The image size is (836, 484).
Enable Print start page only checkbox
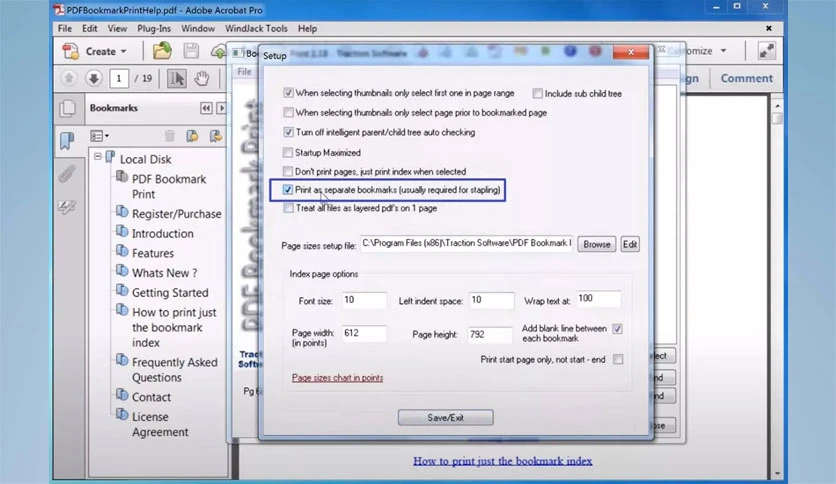[618, 359]
